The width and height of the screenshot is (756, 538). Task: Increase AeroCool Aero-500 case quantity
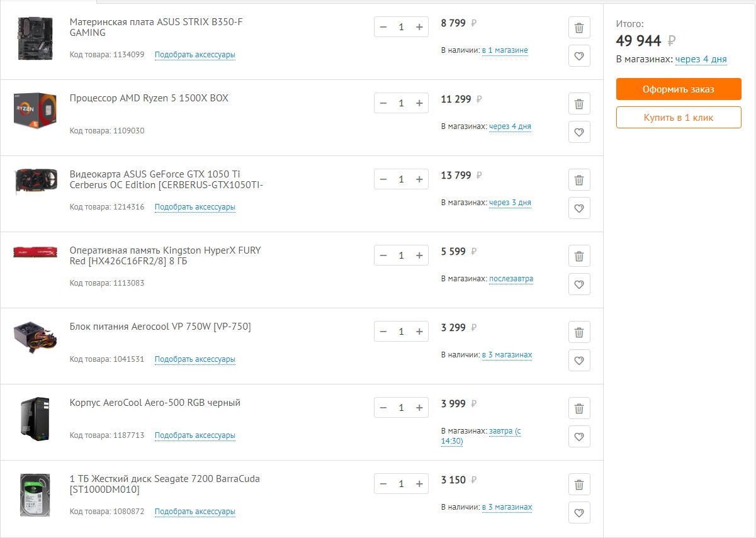pyautogui.click(x=419, y=408)
